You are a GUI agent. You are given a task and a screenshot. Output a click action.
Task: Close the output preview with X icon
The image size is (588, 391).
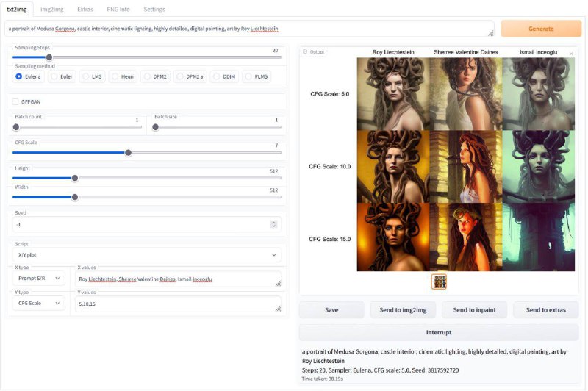(x=571, y=54)
